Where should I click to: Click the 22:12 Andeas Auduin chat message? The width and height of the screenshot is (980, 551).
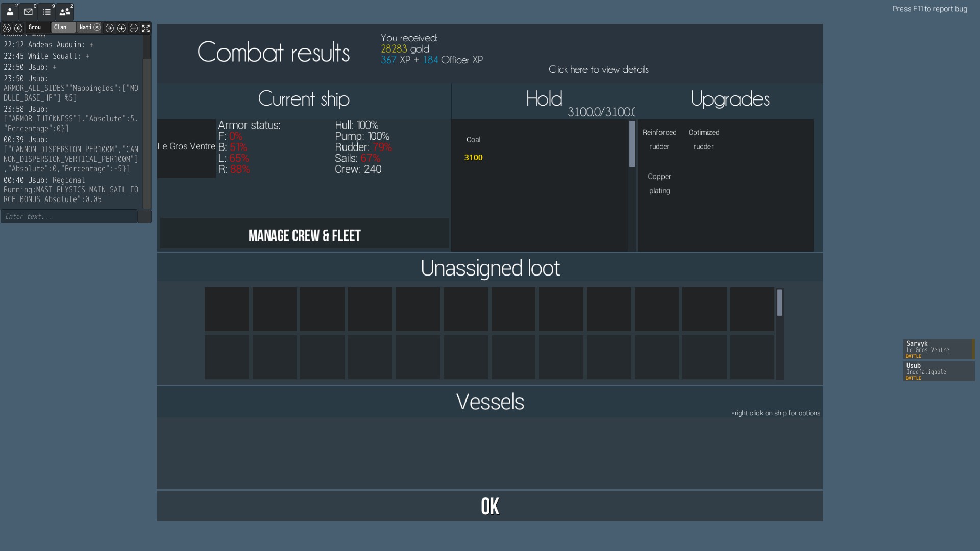pos(48,45)
